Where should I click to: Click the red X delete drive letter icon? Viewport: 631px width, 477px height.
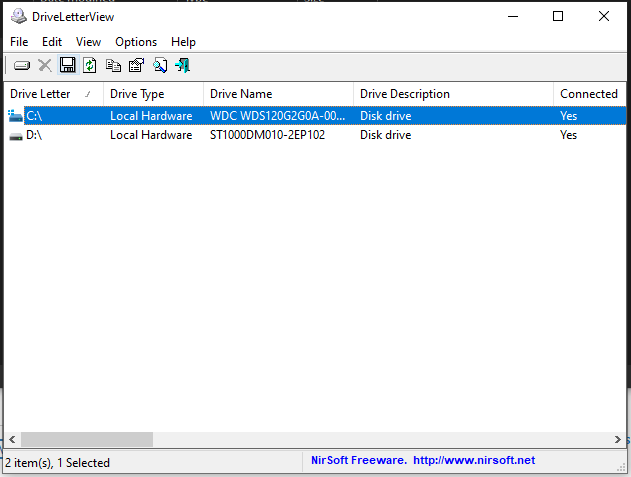point(45,65)
